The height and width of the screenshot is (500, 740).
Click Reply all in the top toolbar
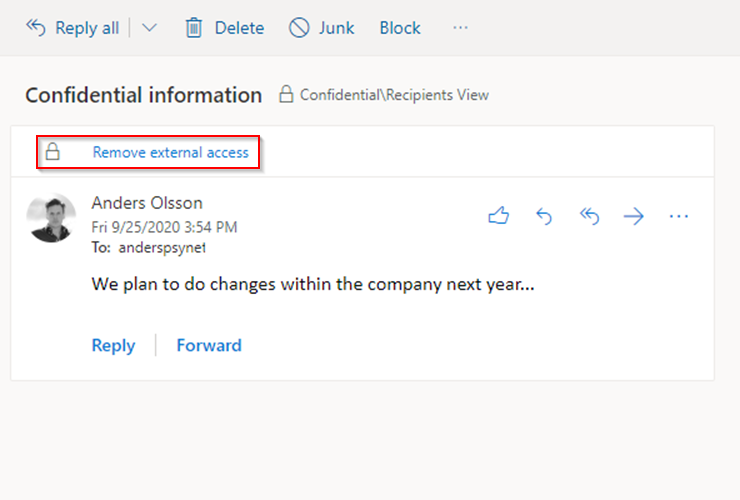click(73, 28)
